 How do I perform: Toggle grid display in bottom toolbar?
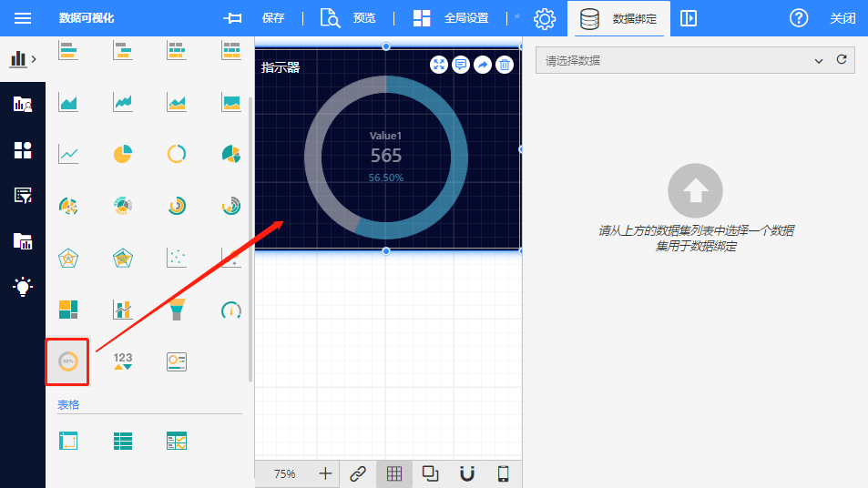coord(394,473)
